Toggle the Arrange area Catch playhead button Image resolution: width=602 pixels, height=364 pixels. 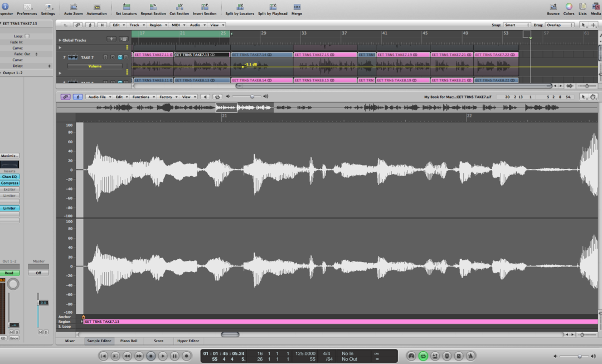[x=90, y=25]
